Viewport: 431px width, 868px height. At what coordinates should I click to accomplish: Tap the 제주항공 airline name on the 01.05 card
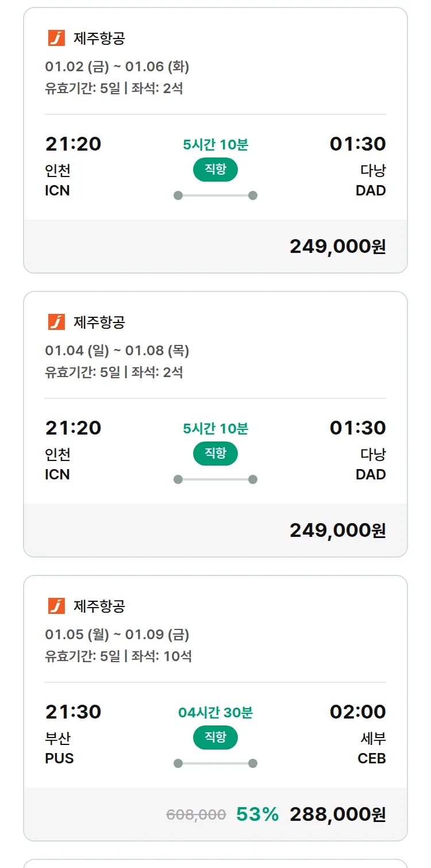[x=99, y=606]
